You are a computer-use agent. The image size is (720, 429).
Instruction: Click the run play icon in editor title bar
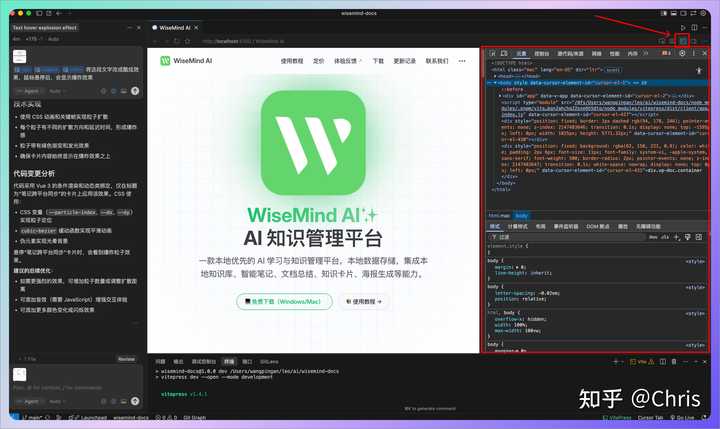click(x=683, y=28)
